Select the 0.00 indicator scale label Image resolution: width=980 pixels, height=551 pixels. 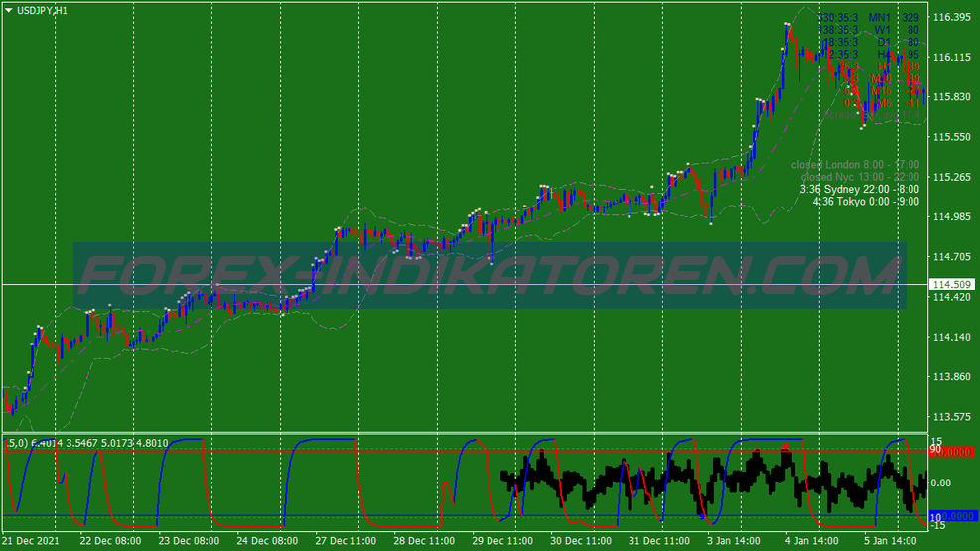(x=941, y=482)
